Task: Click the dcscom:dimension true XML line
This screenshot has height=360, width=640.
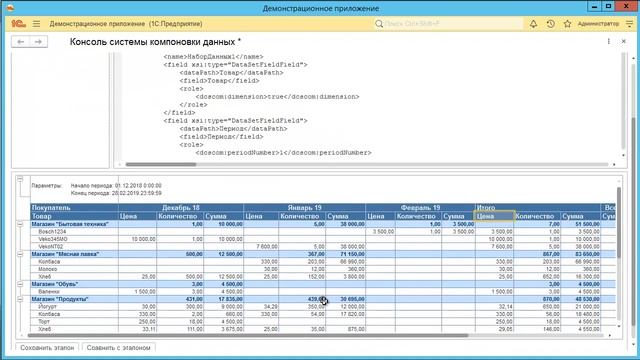Action: click(x=277, y=97)
